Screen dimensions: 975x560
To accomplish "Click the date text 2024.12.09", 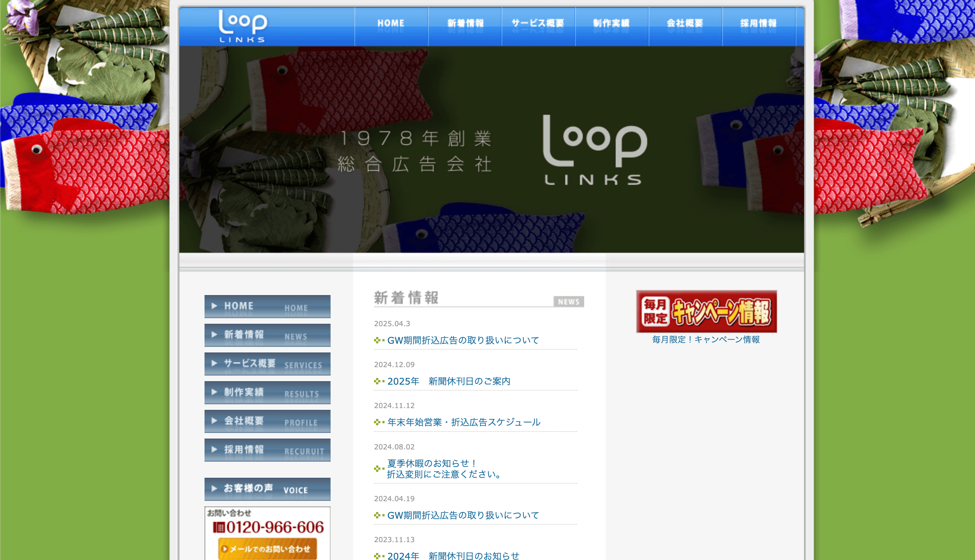I will click(394, 365).
